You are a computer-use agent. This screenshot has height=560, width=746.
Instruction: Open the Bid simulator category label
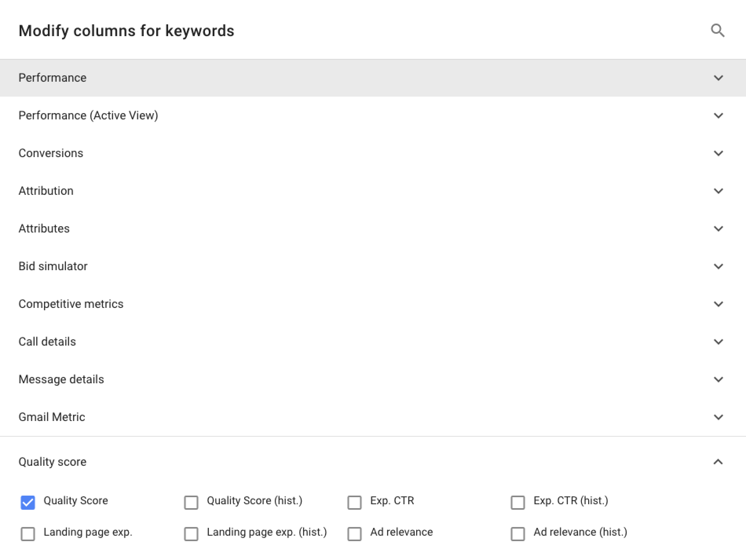(x=53, y=266)
